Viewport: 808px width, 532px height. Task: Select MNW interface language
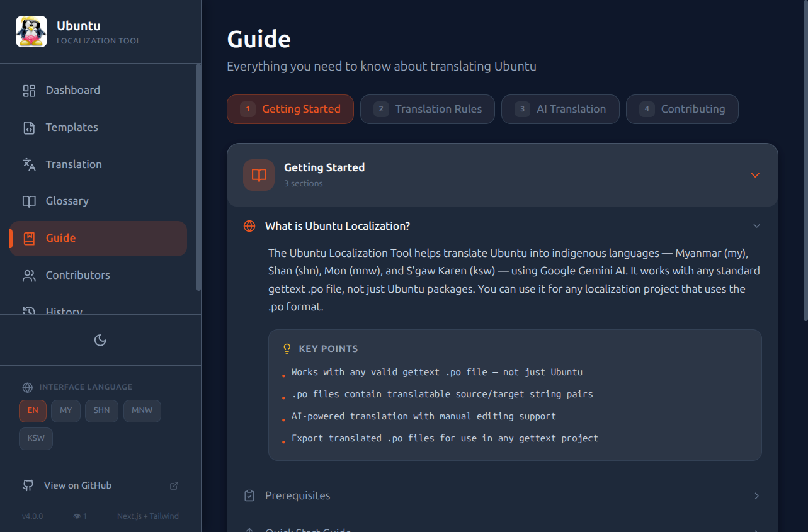(x=142, y=410)
